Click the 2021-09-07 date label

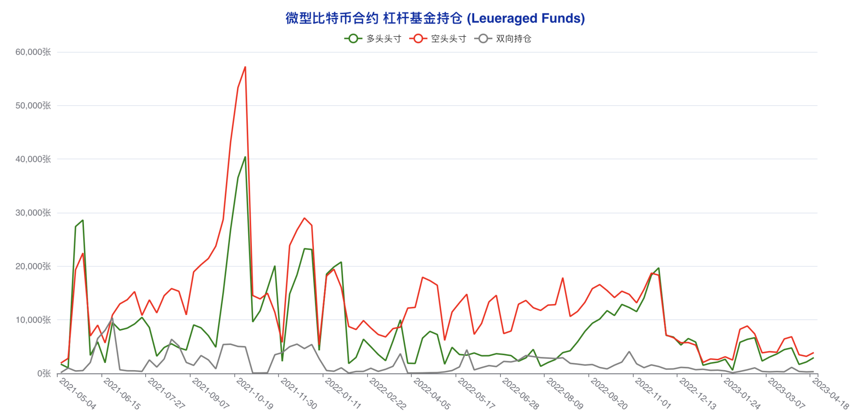point(211,394)
